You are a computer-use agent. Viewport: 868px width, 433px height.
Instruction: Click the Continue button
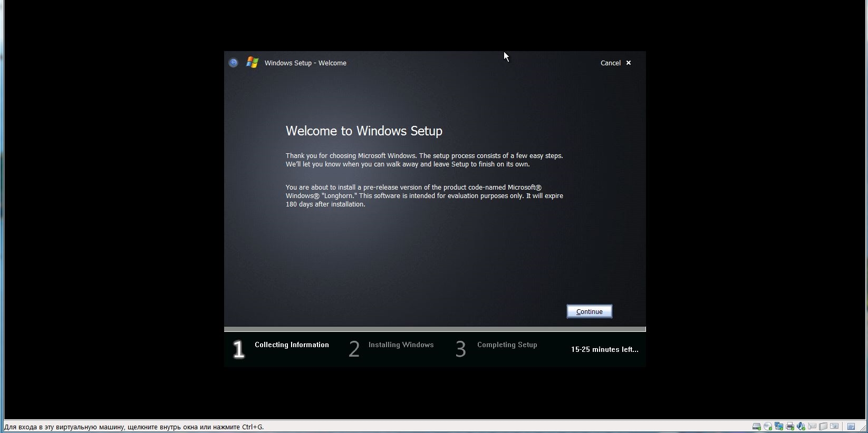point(589,311)
